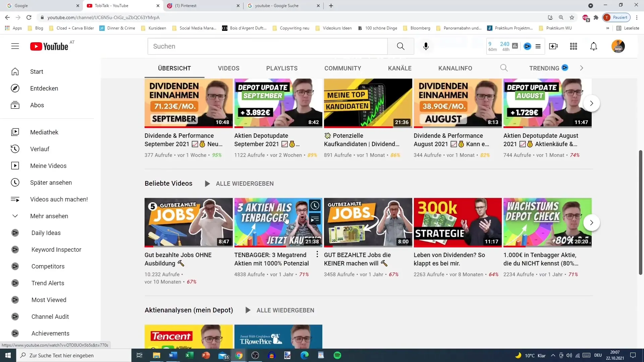The width and height of the screenshot is (644, 362).
Task: Open Excel from the taskbar
Action: click(189, 355)
